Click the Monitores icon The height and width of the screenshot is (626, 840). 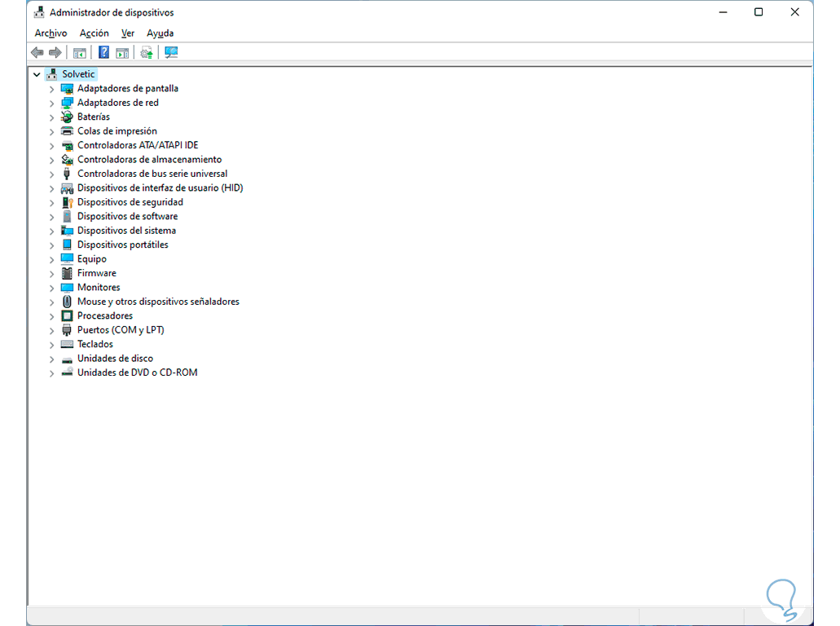(67, 287)
